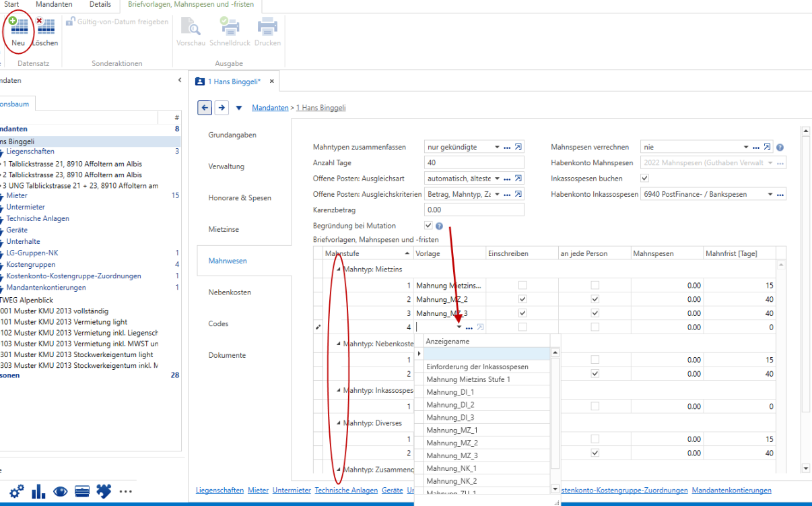
Task: Open help for Mahnspesen verrechnen
Action: coord(780,148)
